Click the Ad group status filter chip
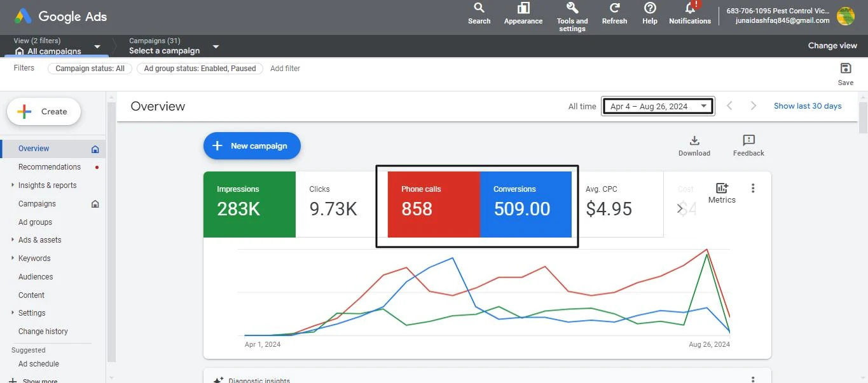This screenshot has width=868, height=383. coord(200,69)
